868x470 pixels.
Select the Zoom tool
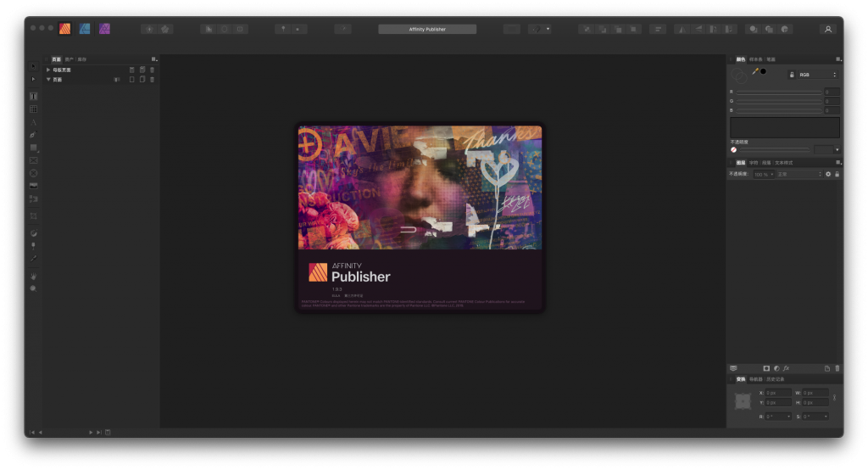click(x=33, y=288)
